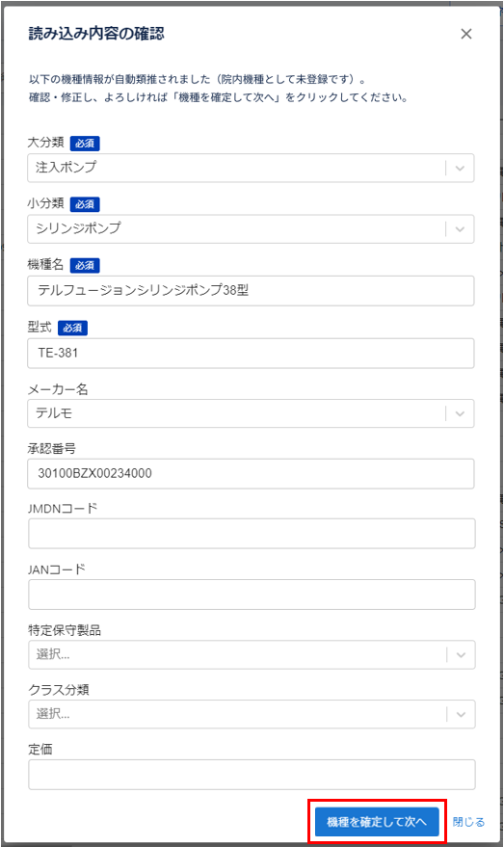Click the 機種名 text field
Screen dimensions: 504x847
click(x=251, y=291)
